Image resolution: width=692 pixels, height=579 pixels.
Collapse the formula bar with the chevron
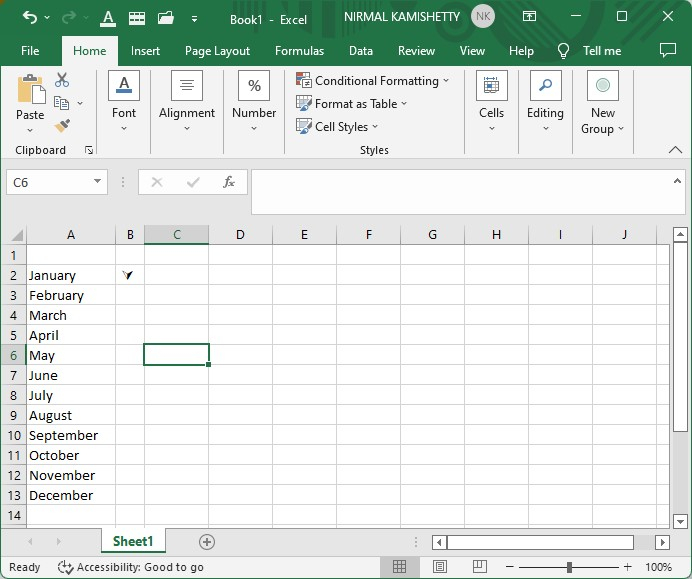click(677, 181)
